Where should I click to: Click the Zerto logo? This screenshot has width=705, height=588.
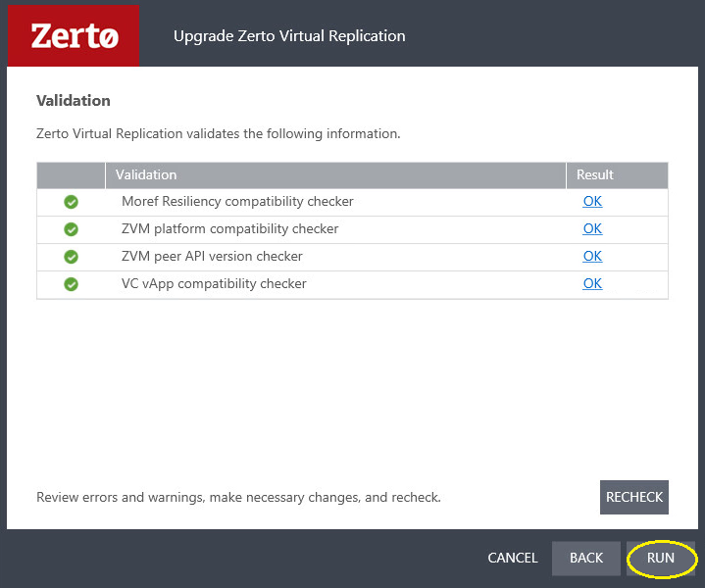pos(74,36)
